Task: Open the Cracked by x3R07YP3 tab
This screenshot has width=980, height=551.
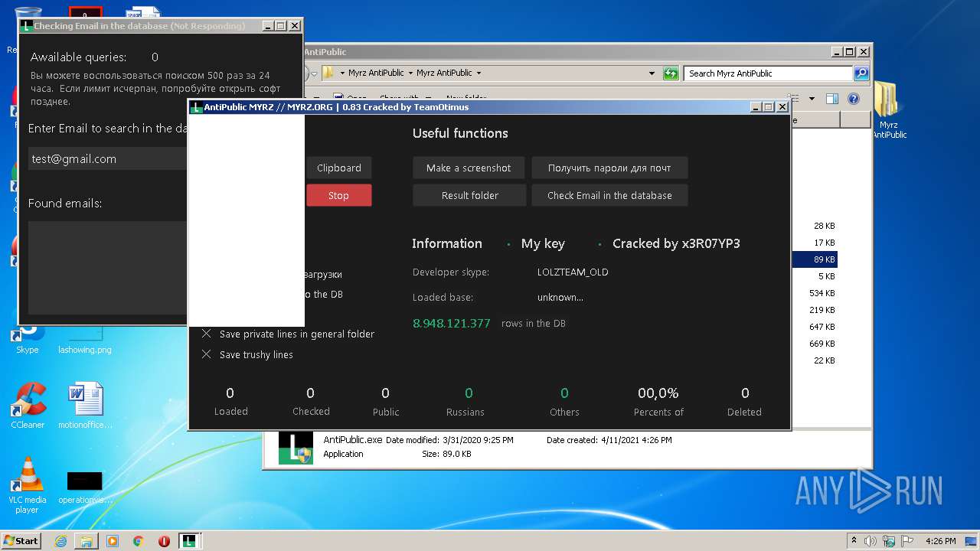Action: pos(676,243)
